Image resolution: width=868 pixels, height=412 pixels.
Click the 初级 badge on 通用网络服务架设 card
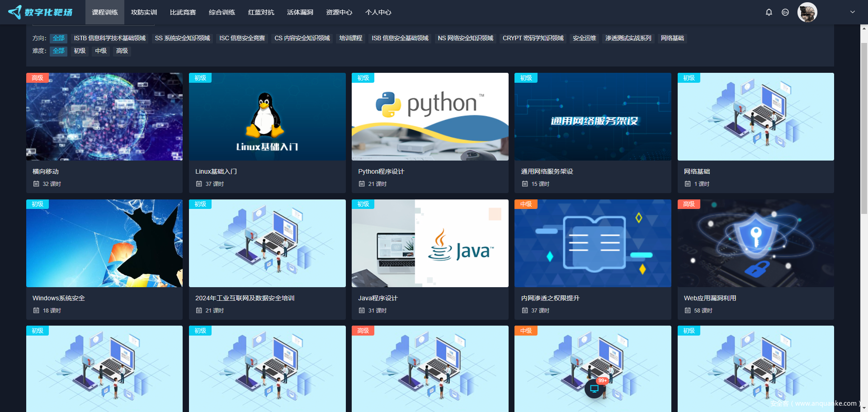pyautogui.click(x=526, y=78)
